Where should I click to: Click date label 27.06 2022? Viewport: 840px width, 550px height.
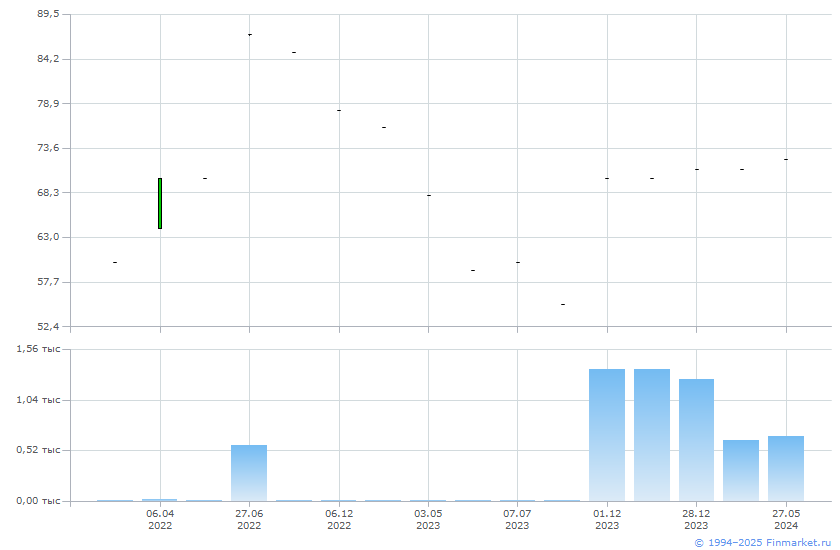coord(249,519)
